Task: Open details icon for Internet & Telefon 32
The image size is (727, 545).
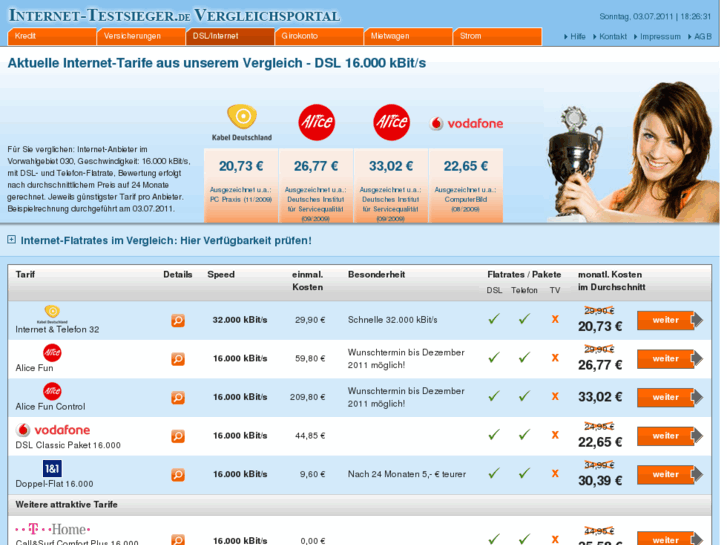Action: pyautogui.click(x=178, y=321)
